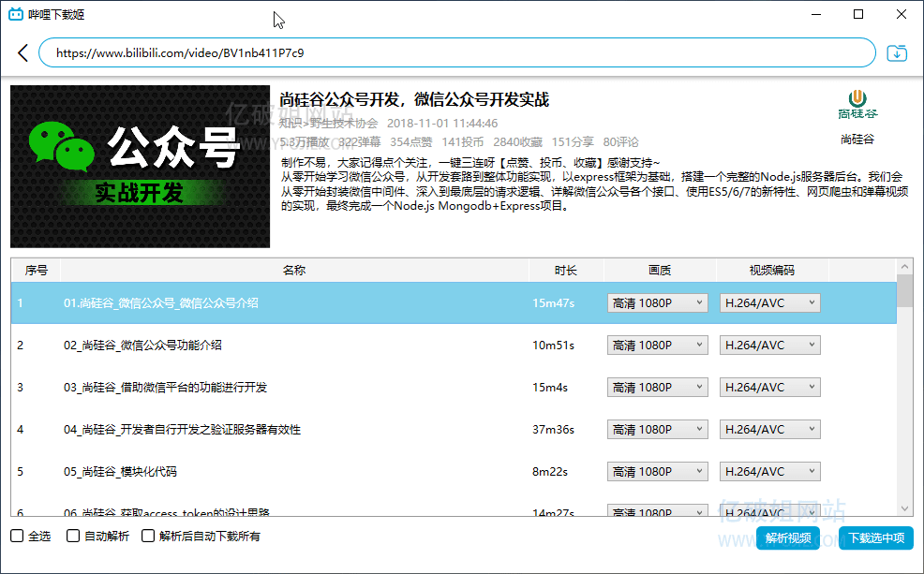Image resolution: width=924 pixels, height=574 pixels.
Task: Select row 04_尚硅谷_开发者自行开发之验证服务器有效性
Action: click(454, 429)
